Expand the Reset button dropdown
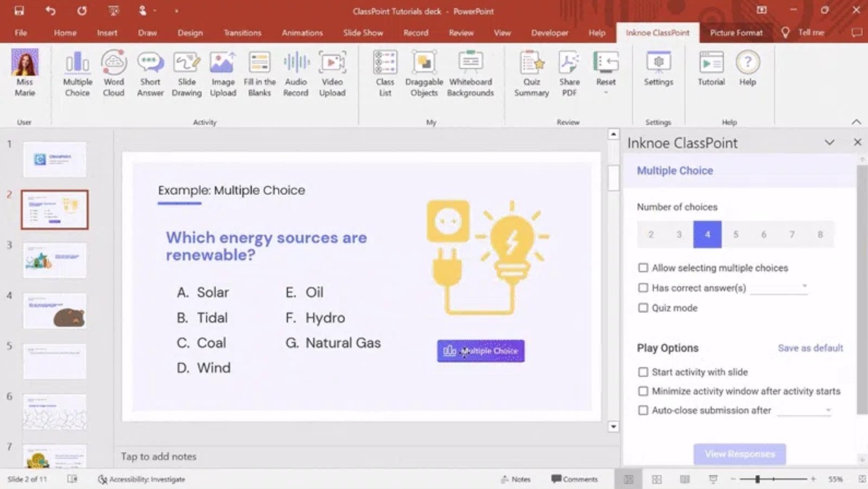The width and height of the screenshot is (868, 489). pyautogui.click(x=606, y=92)
